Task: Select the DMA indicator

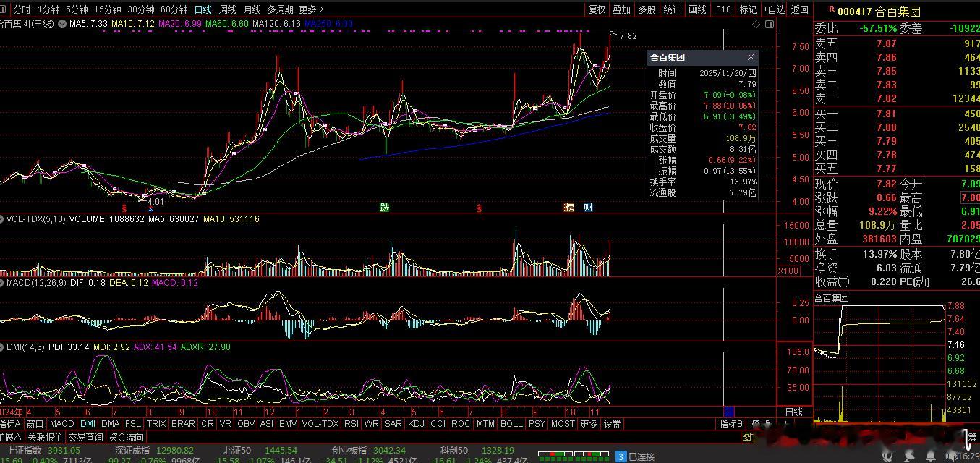Action: click(x=111, y=424)
